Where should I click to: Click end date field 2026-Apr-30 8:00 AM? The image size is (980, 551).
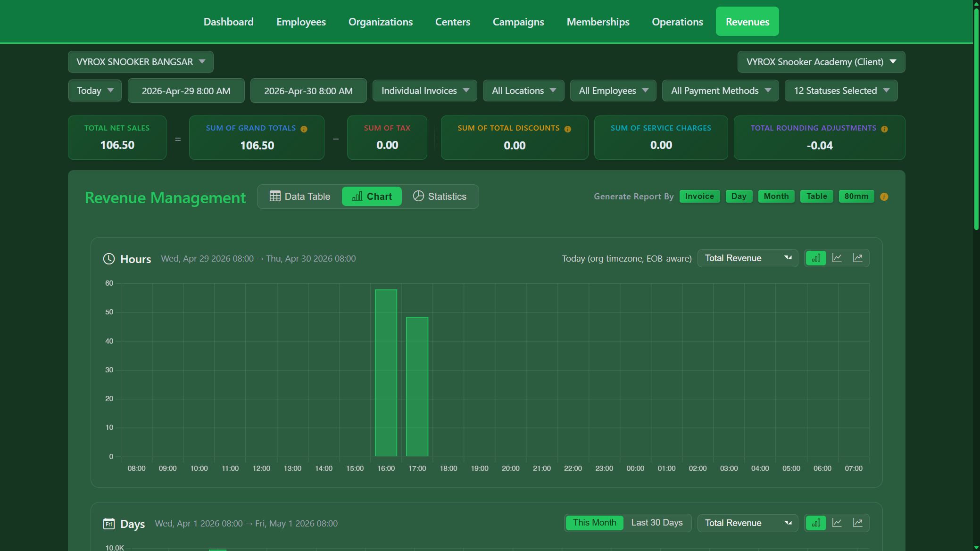(x=308, y=90)
